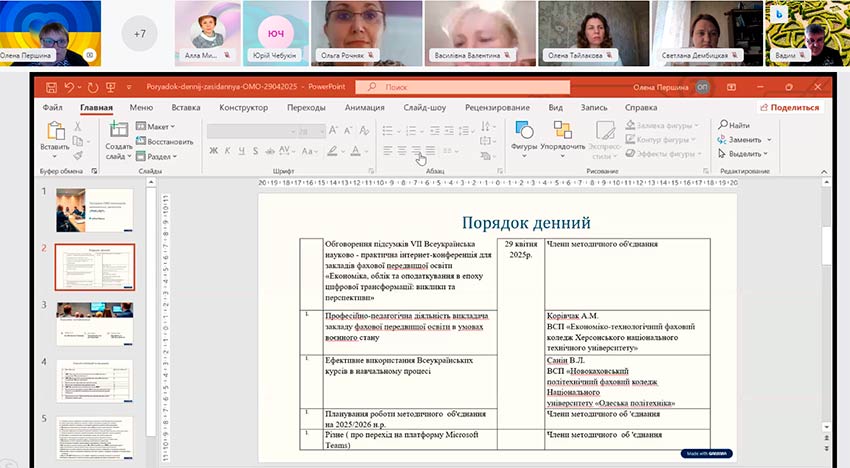The width and height of the screenshot is (850, 468).
Task: Switch to the Вставка ribbon tab
Action: click(186, 107)
